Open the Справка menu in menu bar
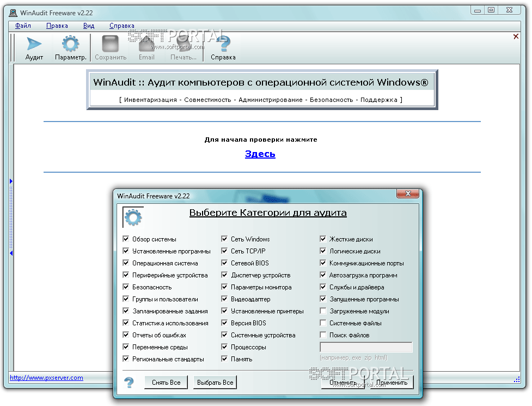Image resolution: width=532 pixels, height=406 pixels. [122, 26]
